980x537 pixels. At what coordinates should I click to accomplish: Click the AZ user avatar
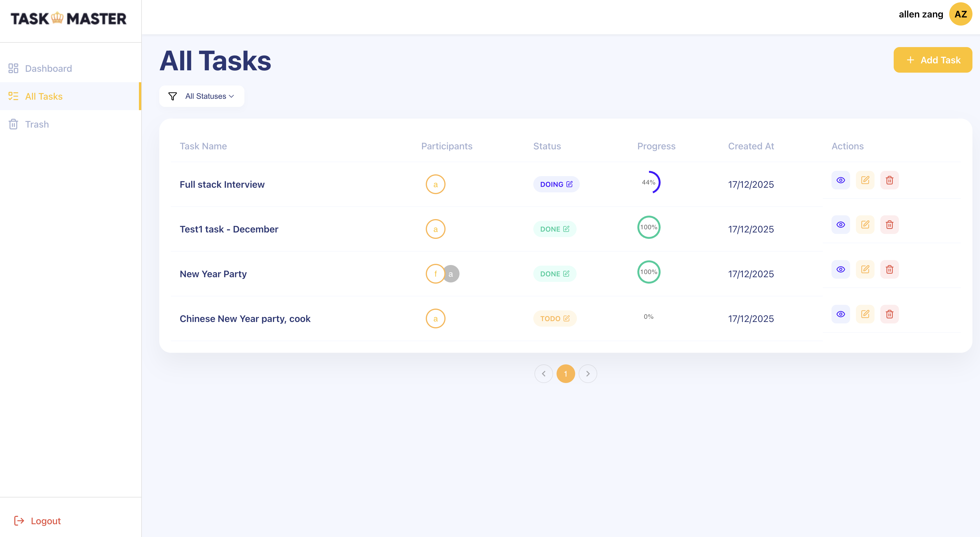click(x=960, y=15)
